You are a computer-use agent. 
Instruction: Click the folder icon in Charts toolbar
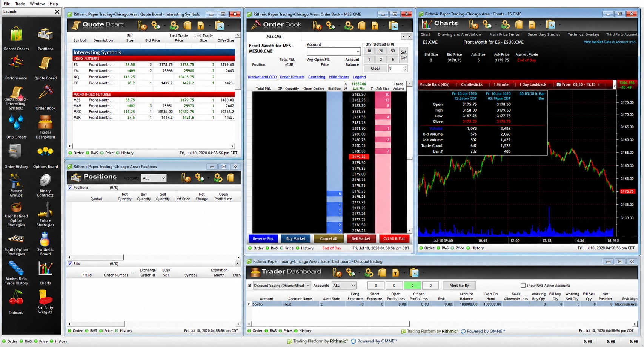[519, 24]
